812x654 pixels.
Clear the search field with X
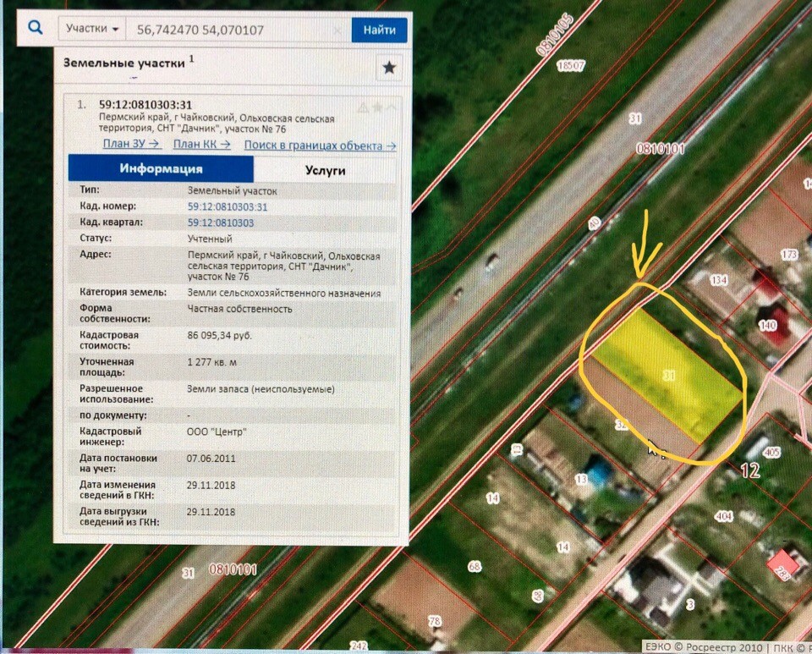point(337,30)
